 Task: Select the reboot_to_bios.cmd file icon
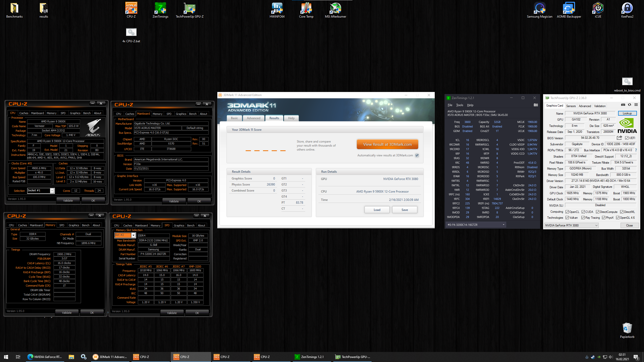pyautogui.click(x=627, y=85)
